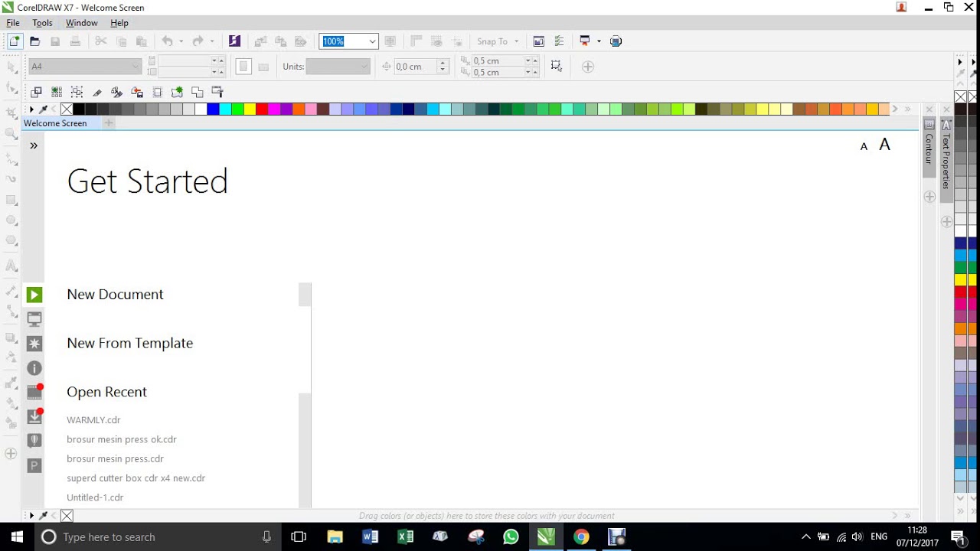Expand the color palette with double chevron
Screen dimensions: 980x551
click(x=908, y=109)
